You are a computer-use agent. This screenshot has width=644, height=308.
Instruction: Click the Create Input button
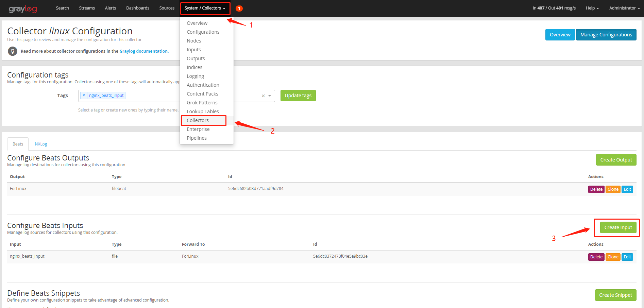pyautogui.click(x=617, y=227)
